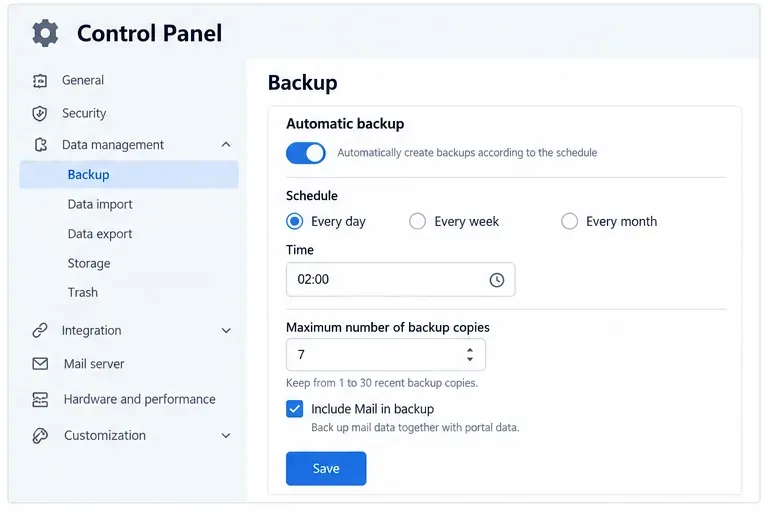This screenshot has width=768, height=512.
Task: Open the time picker clock icon
Action: (x=497, y=280)
